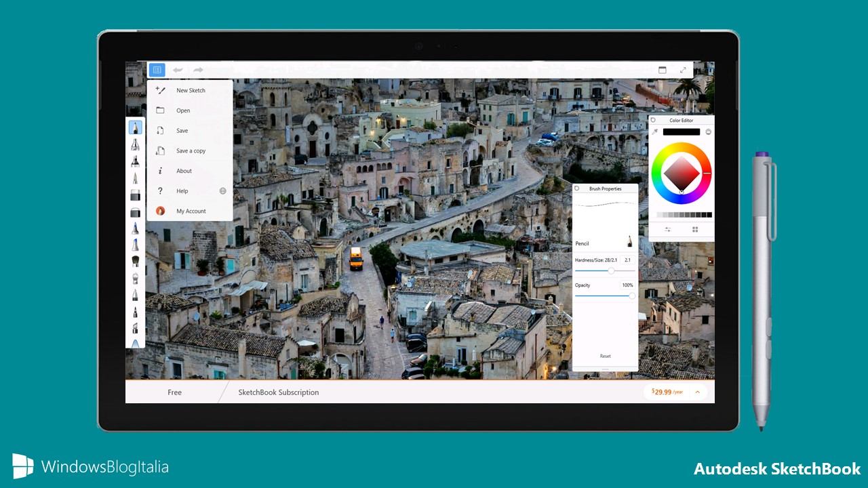Click the Opacity 100% value field
The height and width of the screenshot is (488, 868).
(627, 285)
